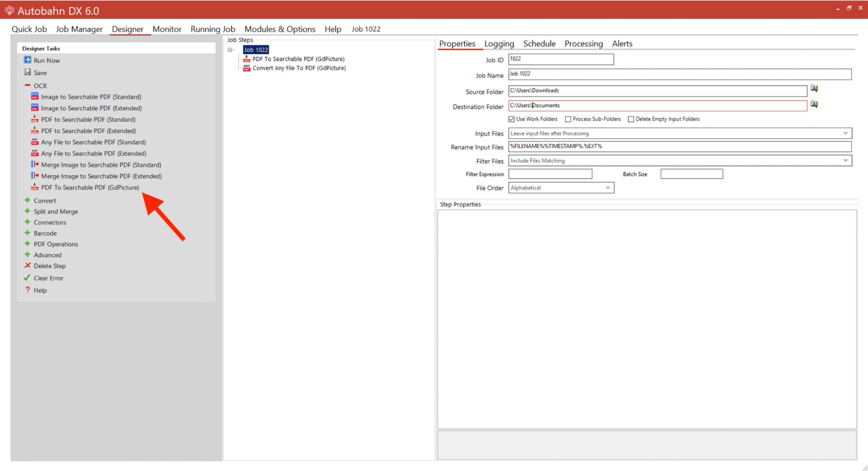Expand the Convert task group
The width and height of the screenshot is (868, 471).
coord(27,200)
